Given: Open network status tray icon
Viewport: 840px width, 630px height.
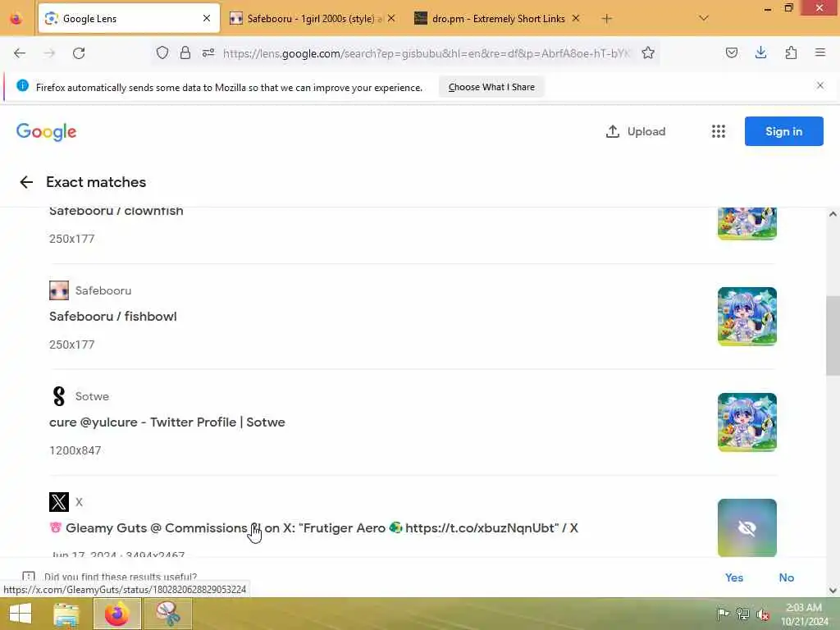Looking at the screenshot, I should click(x=742, y=614).
